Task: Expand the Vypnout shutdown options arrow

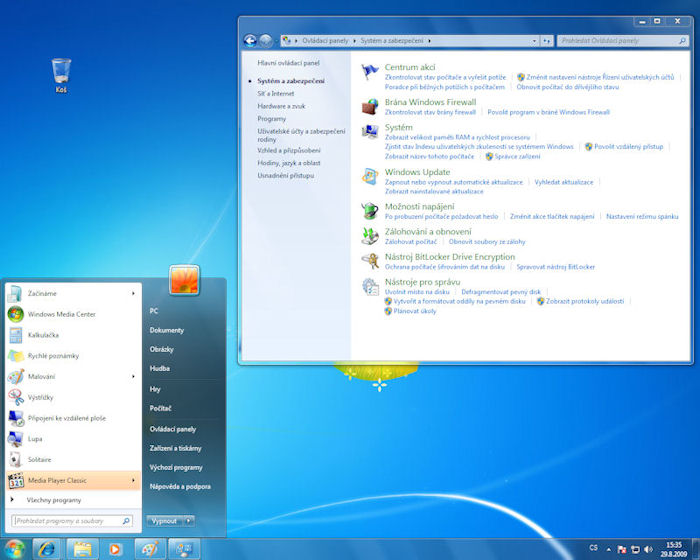Action: coord(189,521)
